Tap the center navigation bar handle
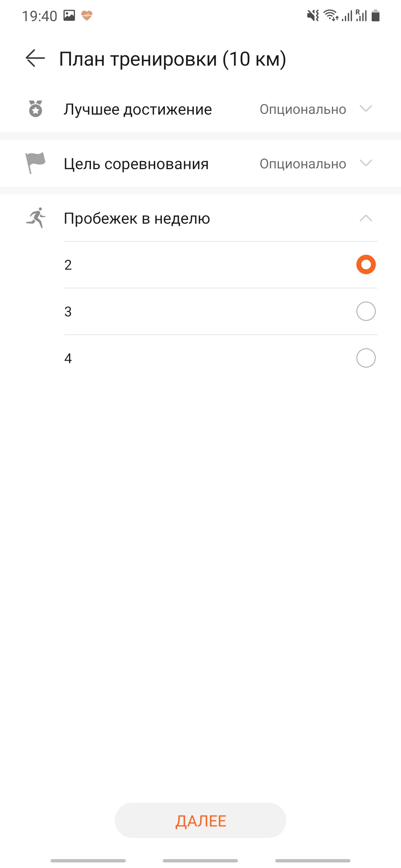 [200, 861]
